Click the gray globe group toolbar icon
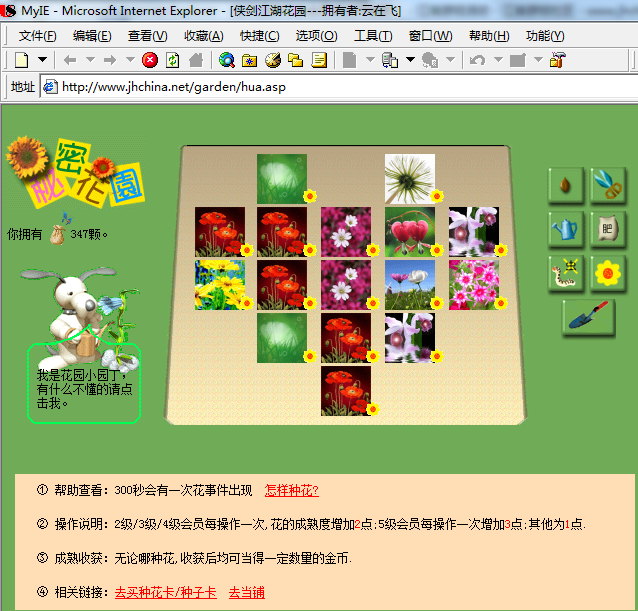This screenshot has width=638, height=611. coord(430,60)
